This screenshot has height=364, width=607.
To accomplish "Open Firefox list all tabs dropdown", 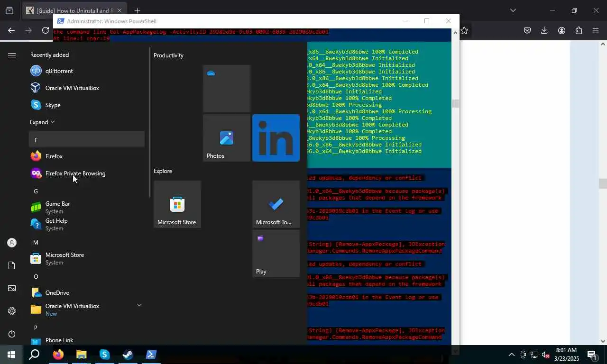I will coord(513,10).
